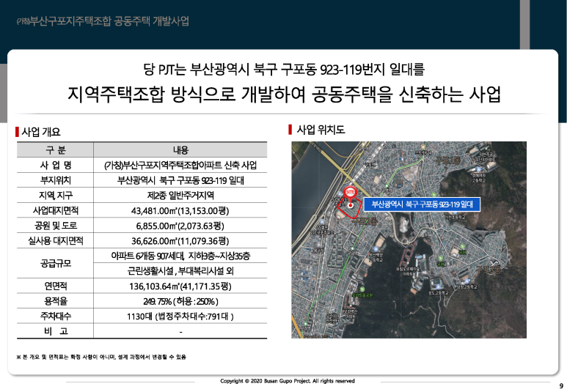
Task: Select the headline '지역주택조합 방식으로 개발하여 공동주택을 신축하는 사업'
Action: point(284,94)
